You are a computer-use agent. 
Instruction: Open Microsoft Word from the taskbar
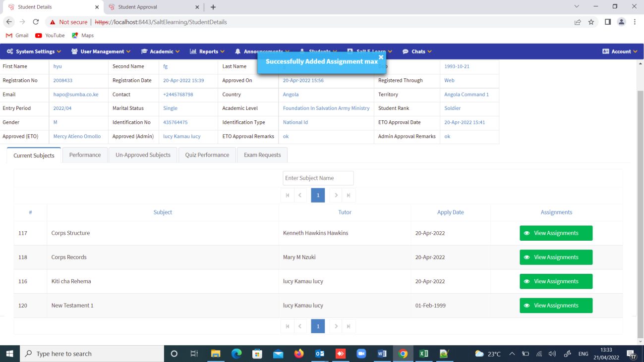(382, 354)
